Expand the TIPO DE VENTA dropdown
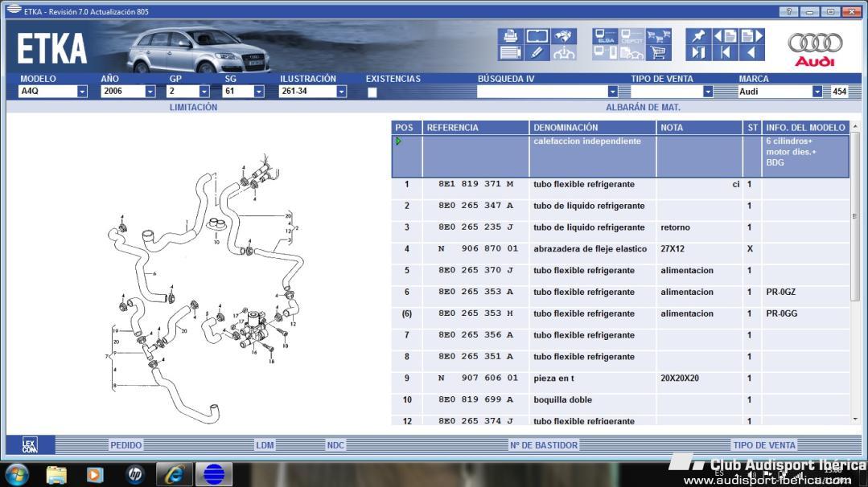 (x=707, y=92)
